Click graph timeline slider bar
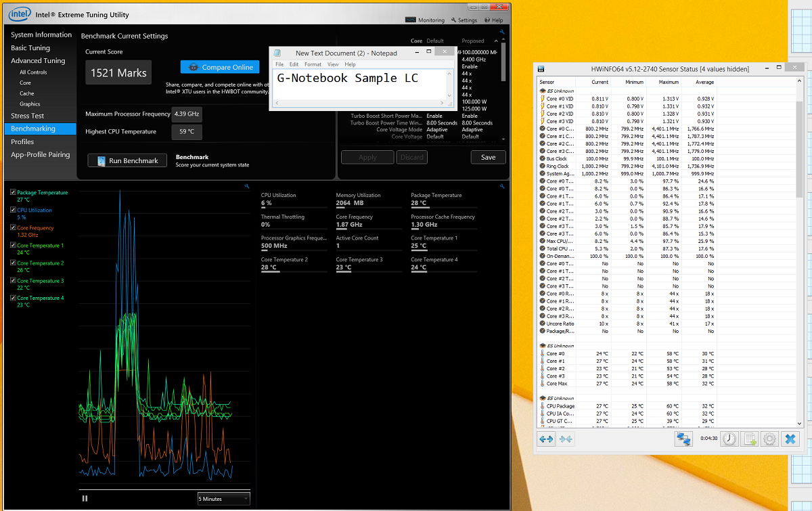The width and height of the screenshot is (812, 511). [x=164, y=489]
